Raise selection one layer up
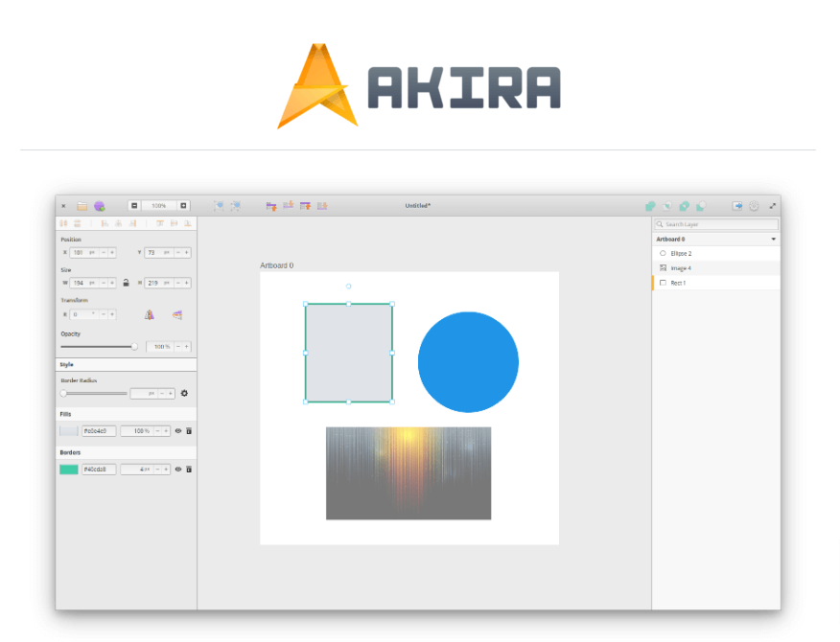 pos(271,206)
